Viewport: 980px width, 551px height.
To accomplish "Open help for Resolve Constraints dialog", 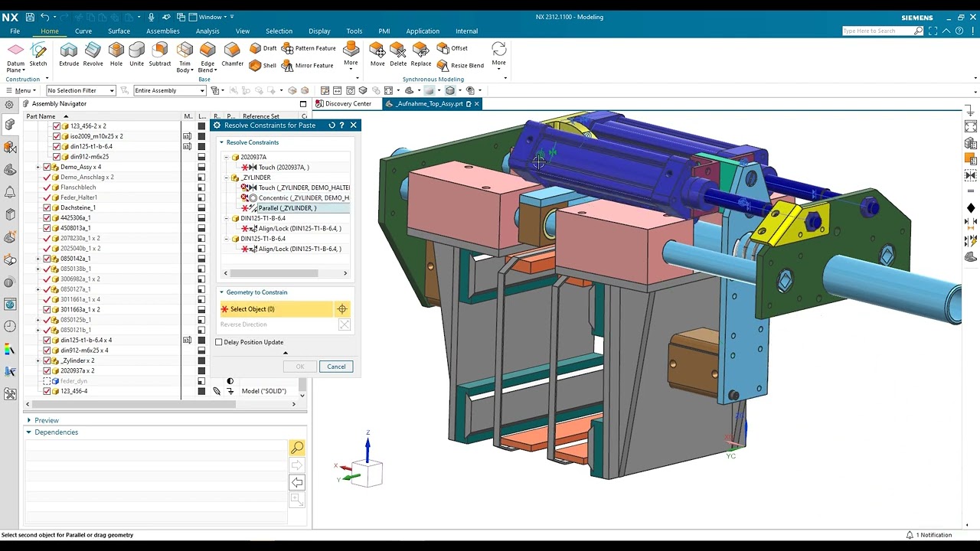I will pos(341,126).
